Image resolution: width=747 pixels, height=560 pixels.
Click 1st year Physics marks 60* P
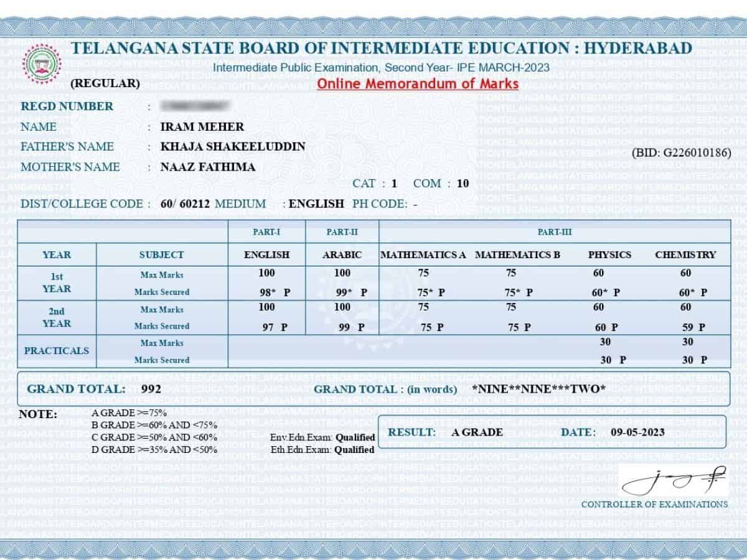[606, 292]
